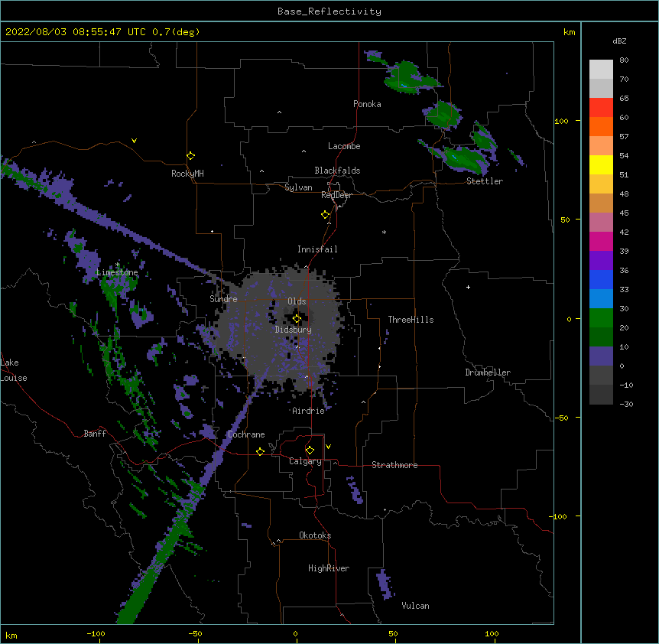Pick the red 60–65 dBZ legend swatch

click(x=601, y=107)
